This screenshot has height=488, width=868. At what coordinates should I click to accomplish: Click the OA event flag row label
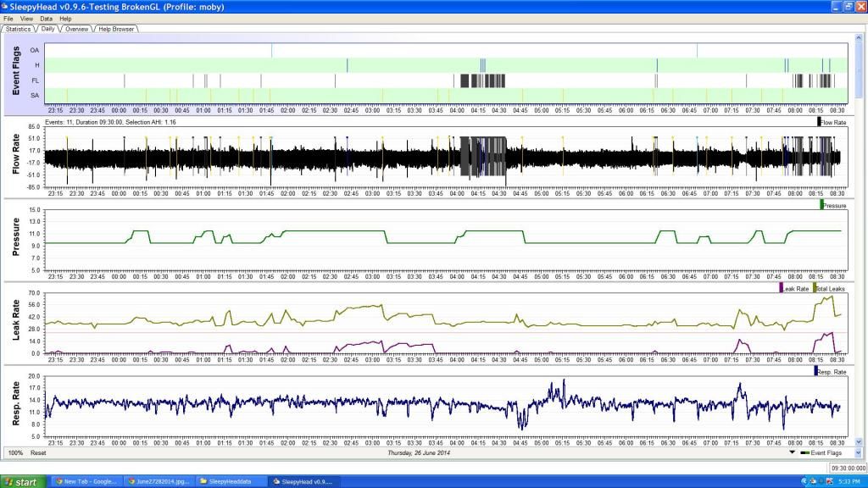tap(35, 50)
